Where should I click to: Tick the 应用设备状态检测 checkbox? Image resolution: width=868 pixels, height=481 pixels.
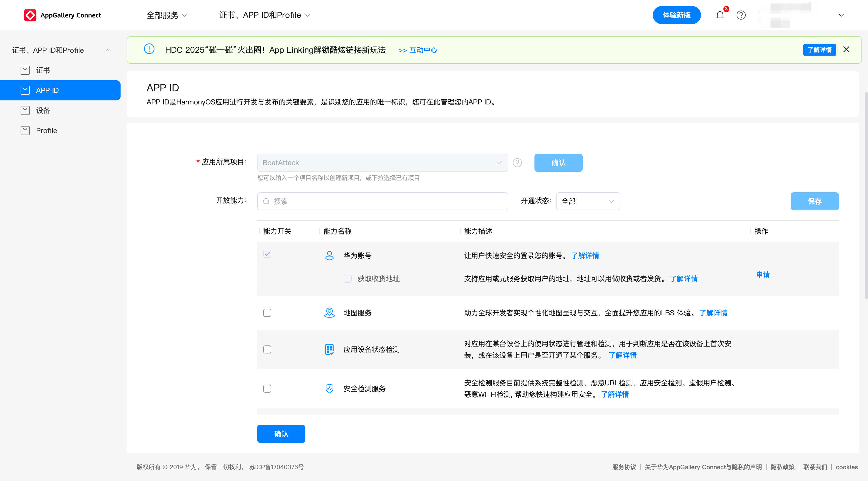click(x=267, y=349)
